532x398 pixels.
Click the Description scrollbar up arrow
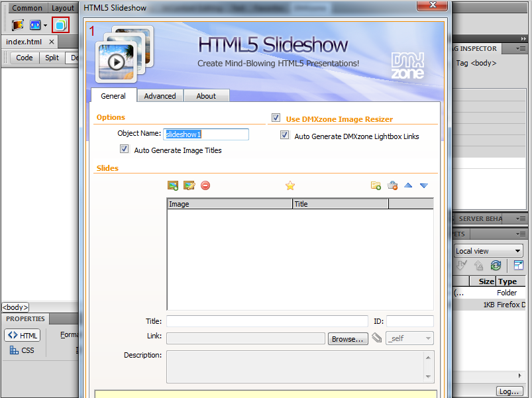[428, 358]
